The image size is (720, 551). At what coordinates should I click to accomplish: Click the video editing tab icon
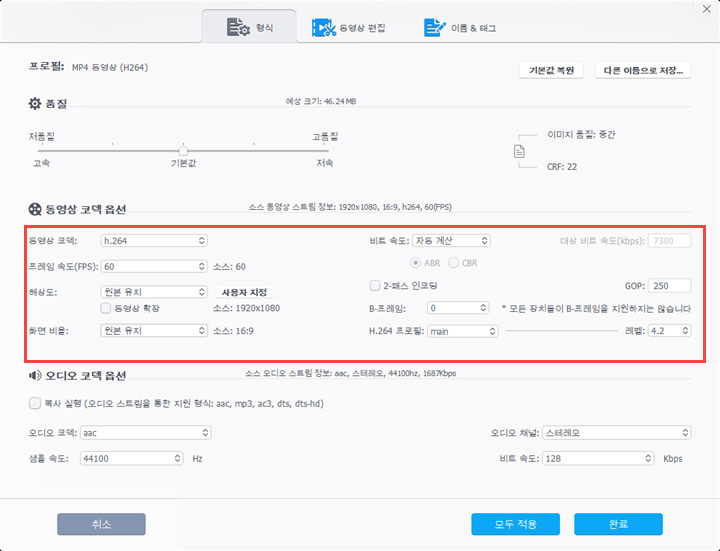[323, 28]
